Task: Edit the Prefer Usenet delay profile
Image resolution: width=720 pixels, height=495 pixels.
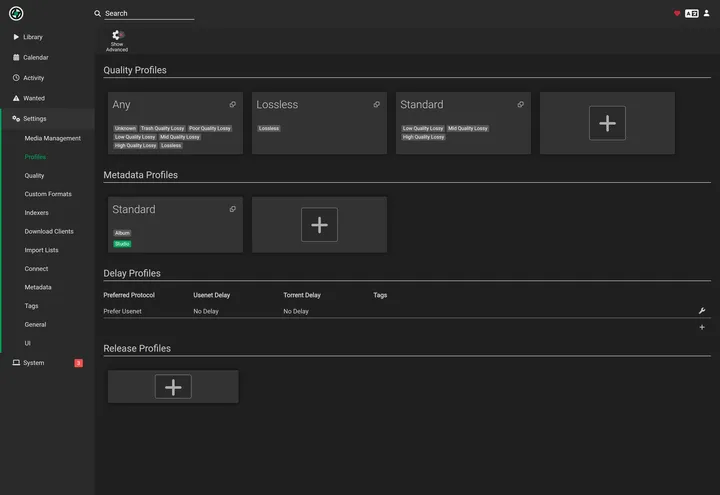Action: [702, 311]
